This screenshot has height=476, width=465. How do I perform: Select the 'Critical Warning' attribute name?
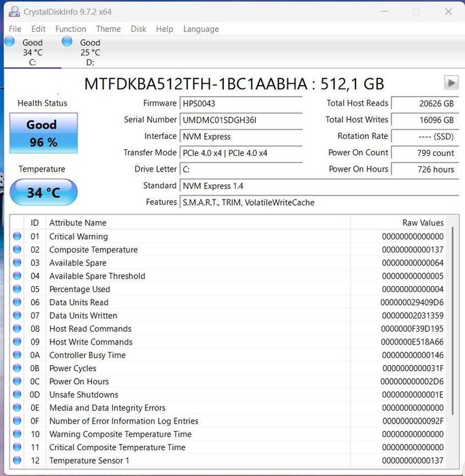click(x=78, y=236)
